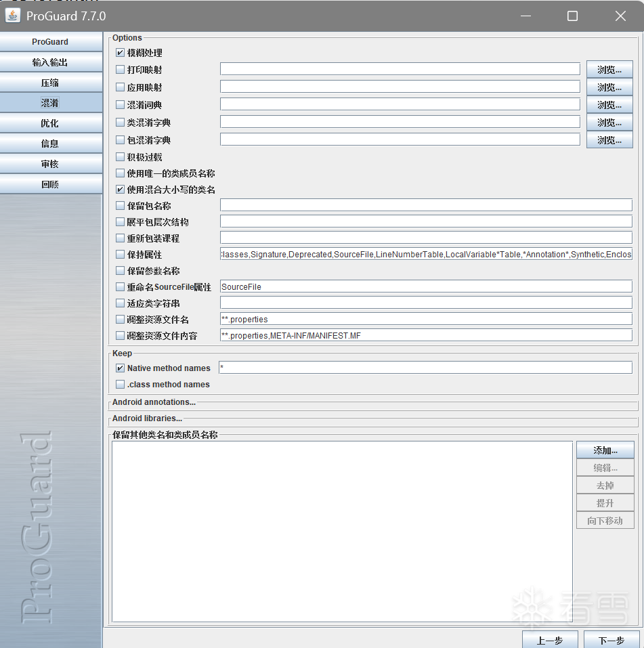Click the 去掉 button

[605, 485]
